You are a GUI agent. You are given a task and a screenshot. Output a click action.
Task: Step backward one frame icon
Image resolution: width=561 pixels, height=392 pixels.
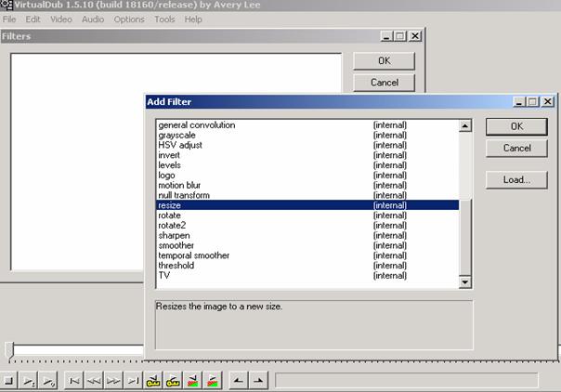click(x=94, y=380)
